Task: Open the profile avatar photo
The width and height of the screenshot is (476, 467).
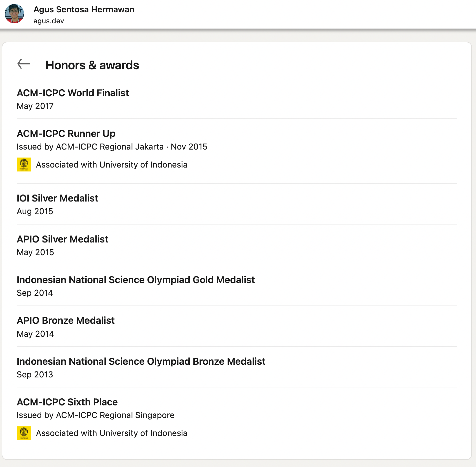Action: pos(14,14)
